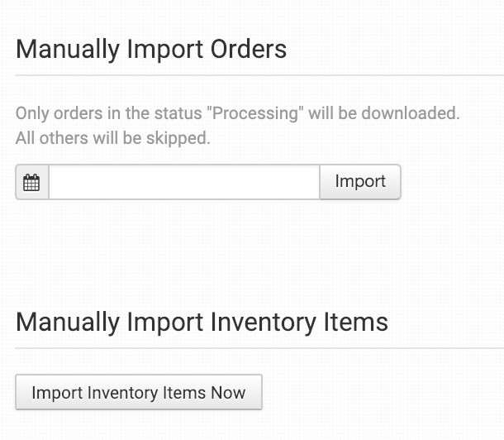
Task: Open the date picker for order import
Action: 31,183
